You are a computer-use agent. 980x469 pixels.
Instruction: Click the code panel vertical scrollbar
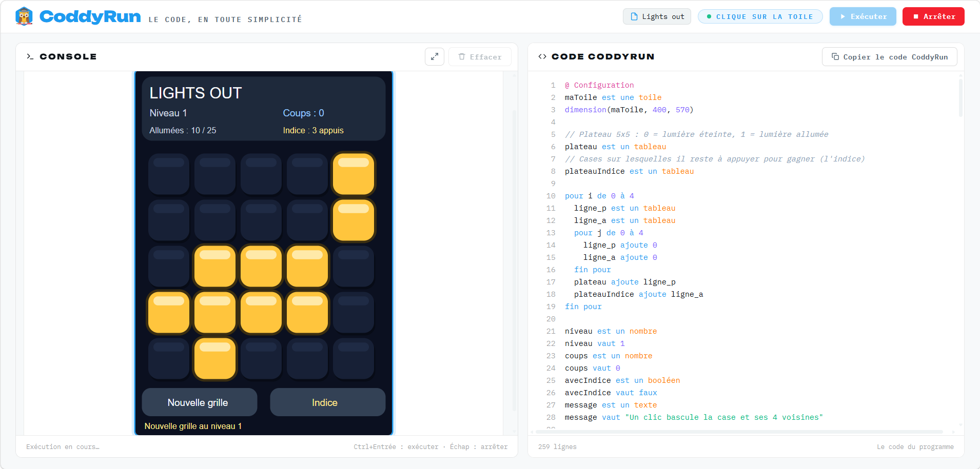tap(961, 97)
